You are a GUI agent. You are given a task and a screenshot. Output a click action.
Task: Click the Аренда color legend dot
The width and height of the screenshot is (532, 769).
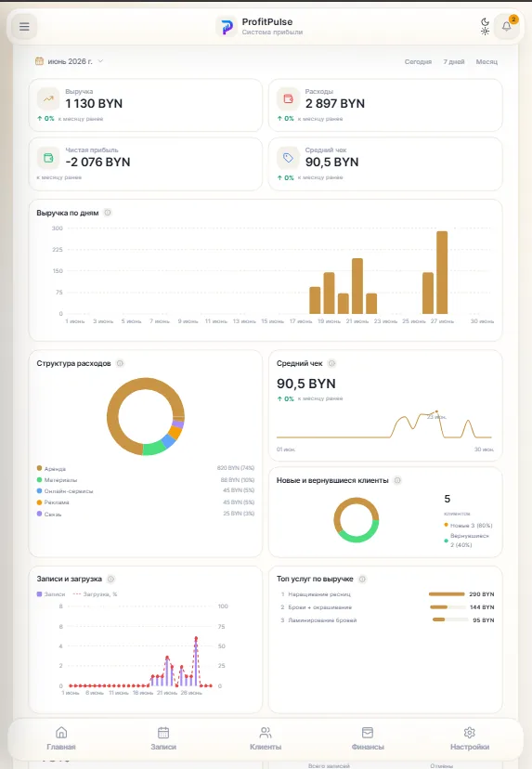[39, 468]
